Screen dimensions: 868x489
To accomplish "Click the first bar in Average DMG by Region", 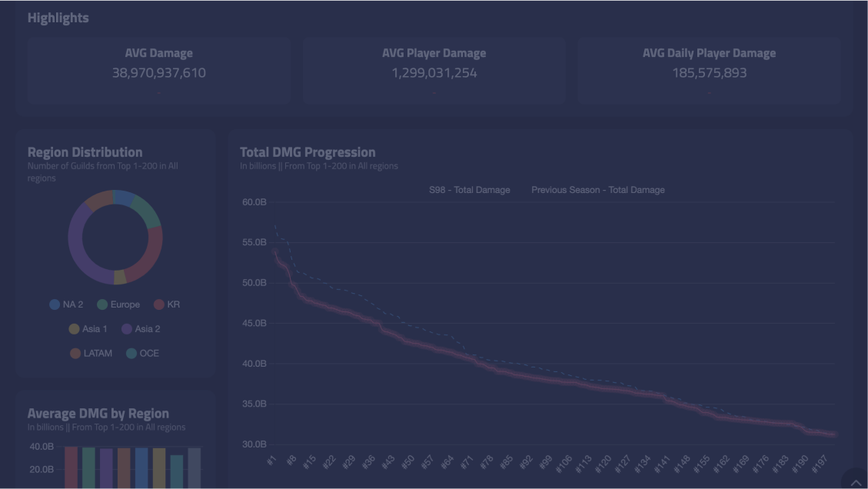I will (70, 467).
